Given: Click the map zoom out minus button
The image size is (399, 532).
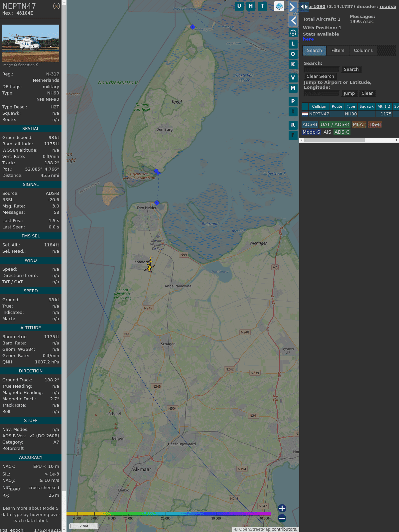Looking at the screenshot, I should tap(282, 518).
